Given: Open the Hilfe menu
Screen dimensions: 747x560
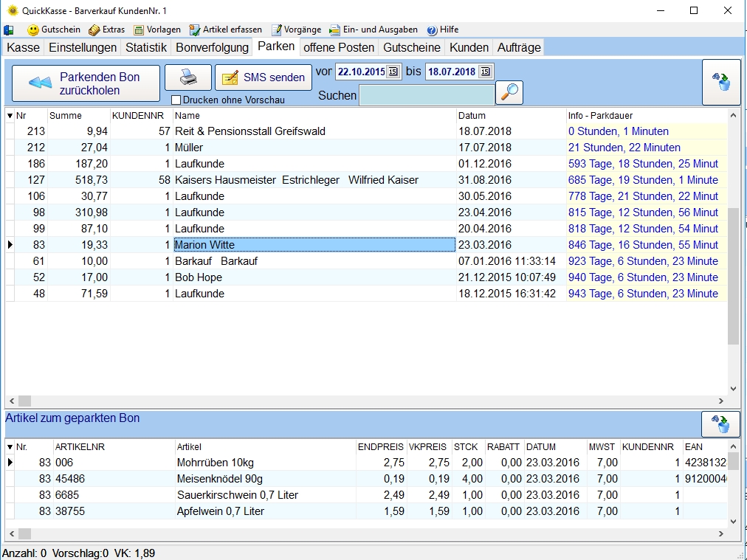Looking at the screenshot, I should pos(443,30).
